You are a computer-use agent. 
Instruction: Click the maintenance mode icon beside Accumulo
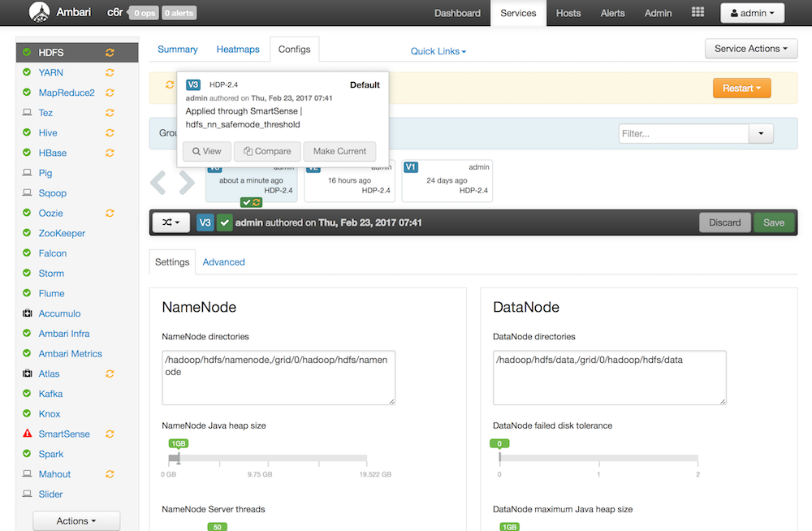pos(28,313)
